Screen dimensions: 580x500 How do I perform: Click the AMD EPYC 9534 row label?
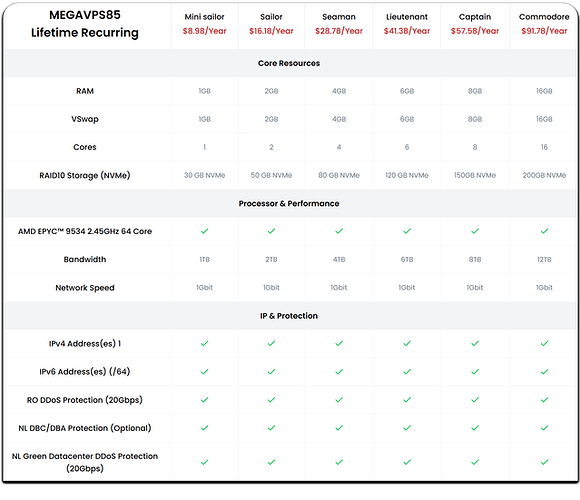85,232
